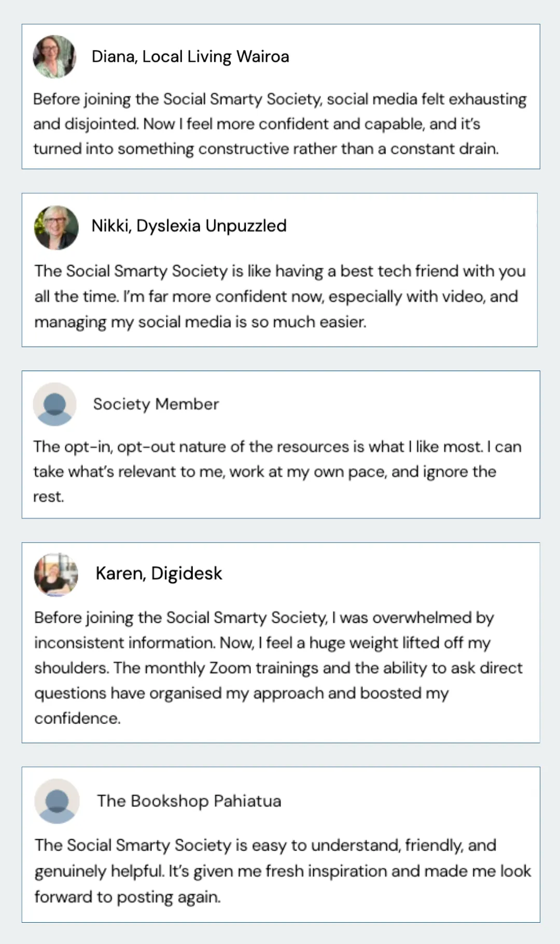Click Karen's testimonial about monthly Zoom trainings
Image resolution: width=560 pixels, height=944 pixels.
pos(278,668)
